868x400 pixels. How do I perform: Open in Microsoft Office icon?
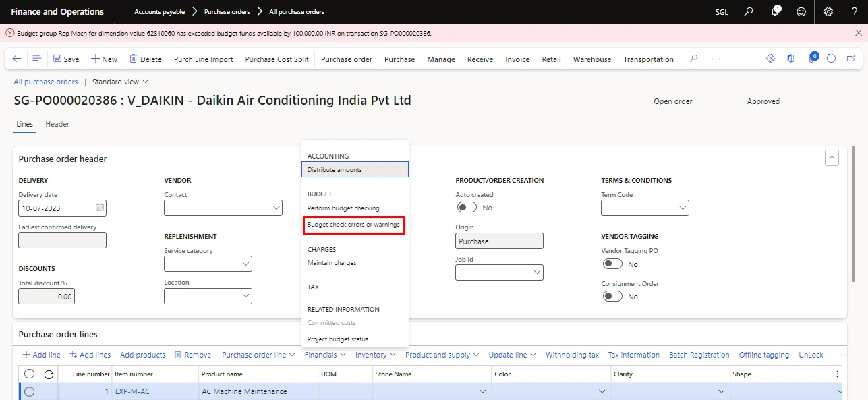click(x=790, y=59)
